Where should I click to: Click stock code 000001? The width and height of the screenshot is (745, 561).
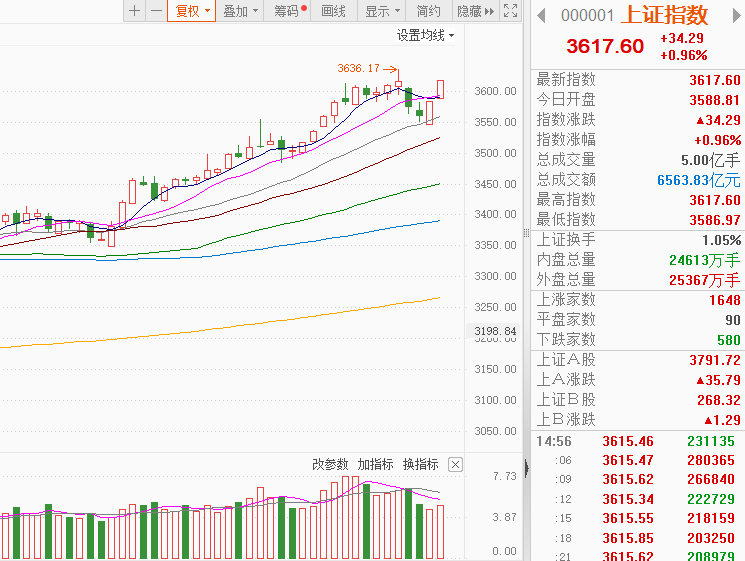pos(587,15)
